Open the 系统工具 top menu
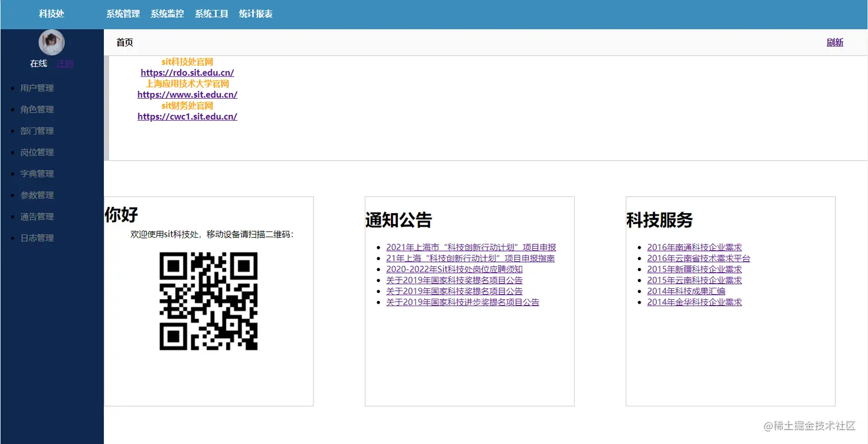The height and width of the screenshot is (444, 868). pos(211,14)
